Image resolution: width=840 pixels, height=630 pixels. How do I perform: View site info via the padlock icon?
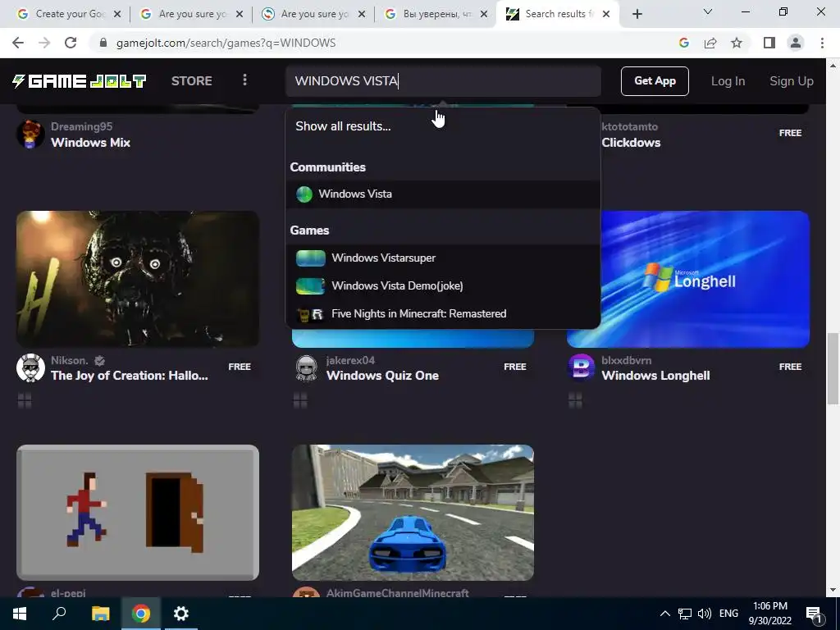[103, 43]
